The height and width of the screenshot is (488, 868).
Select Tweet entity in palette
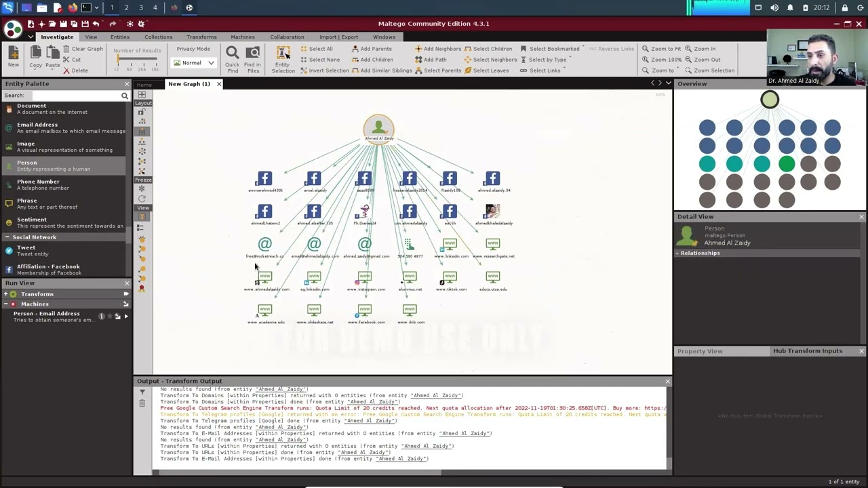click(x=63, y=250)
